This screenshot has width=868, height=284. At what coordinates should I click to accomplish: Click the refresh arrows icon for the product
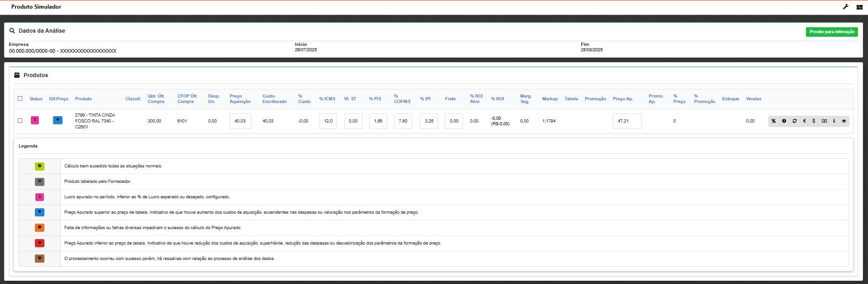(795, 121)
